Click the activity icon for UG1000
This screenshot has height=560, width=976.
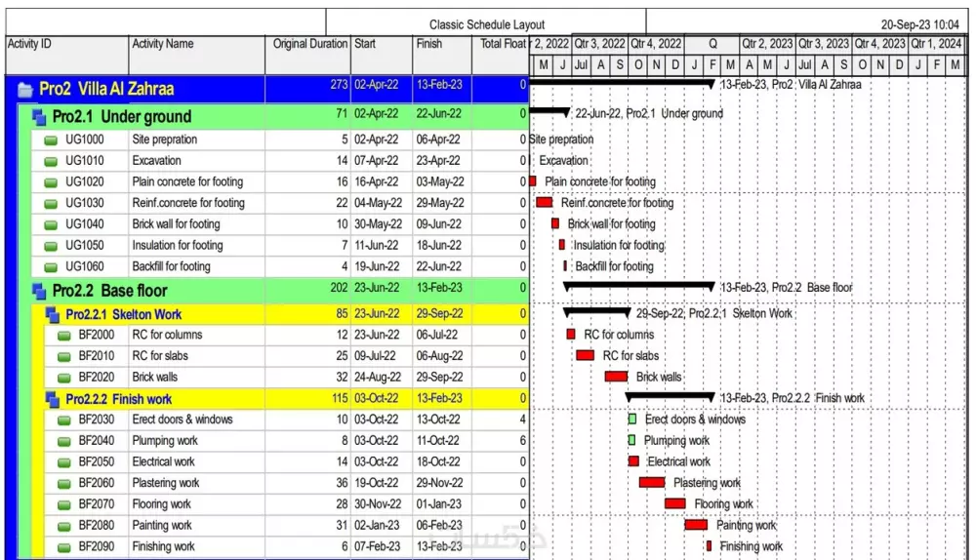(x=51, y=140)
